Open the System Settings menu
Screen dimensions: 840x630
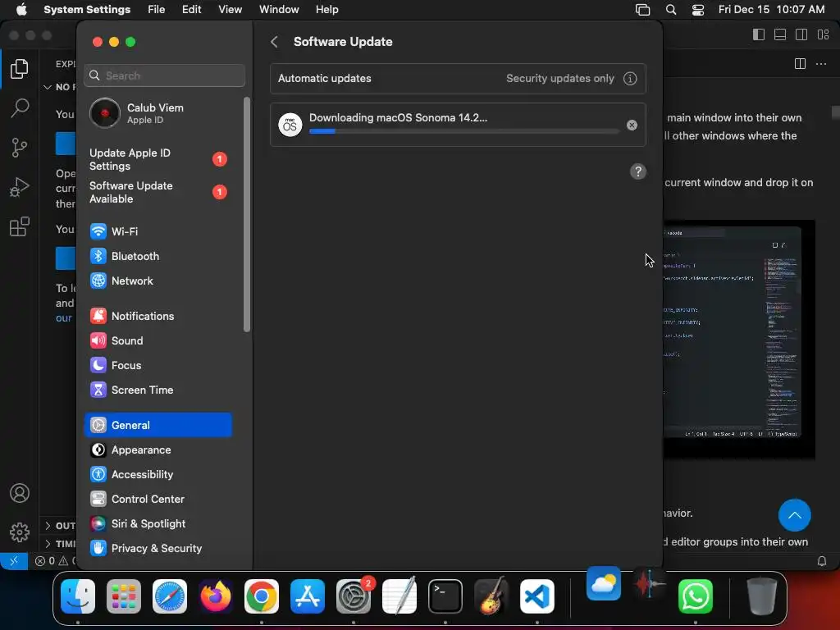tap(87, 10)
